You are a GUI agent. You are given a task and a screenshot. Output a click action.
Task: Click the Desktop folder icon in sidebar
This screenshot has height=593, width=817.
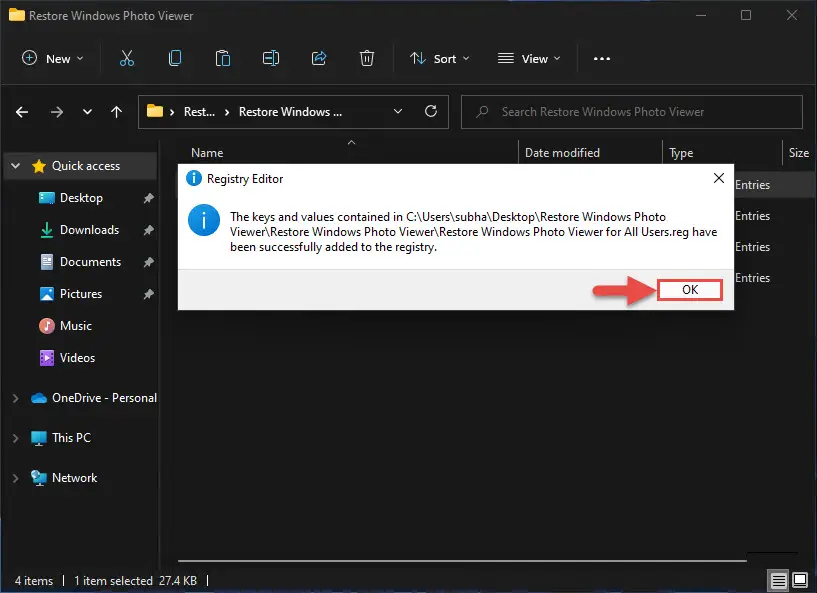(46, 198)
